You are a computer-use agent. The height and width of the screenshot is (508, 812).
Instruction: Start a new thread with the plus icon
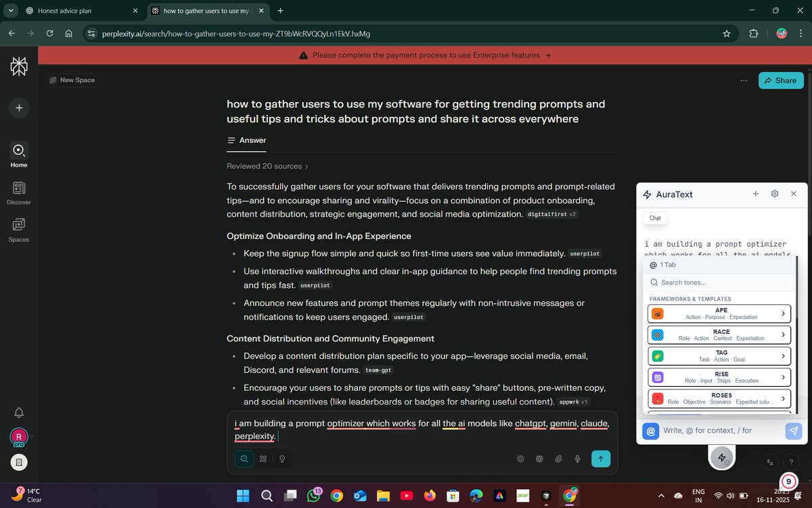(x=18, y=108)
